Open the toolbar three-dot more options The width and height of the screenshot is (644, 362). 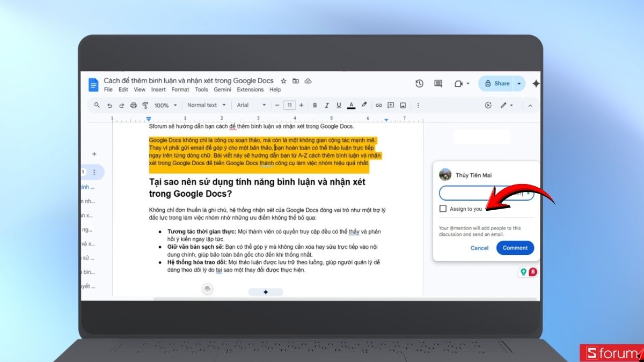coord(418,105)
